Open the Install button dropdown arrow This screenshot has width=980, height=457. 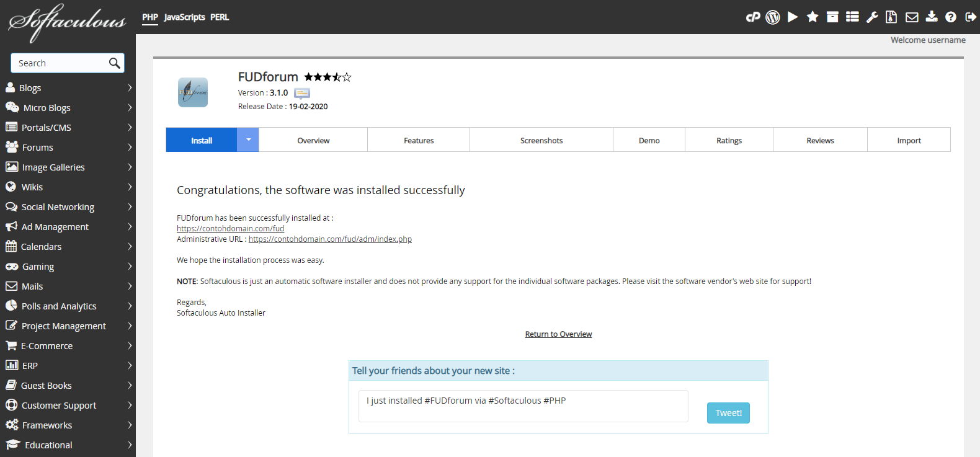pyautogui.click(x=248, y=140)
